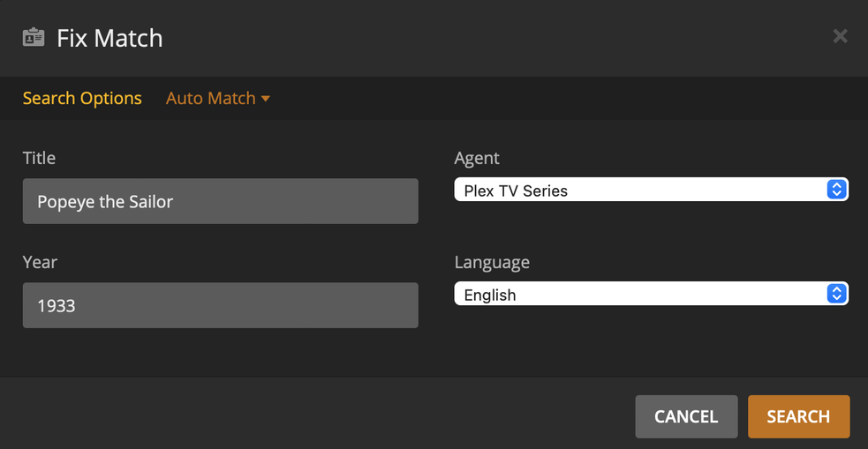Click the empty right end of Title field
Screen dimensions: 868x449
[353, 201]
